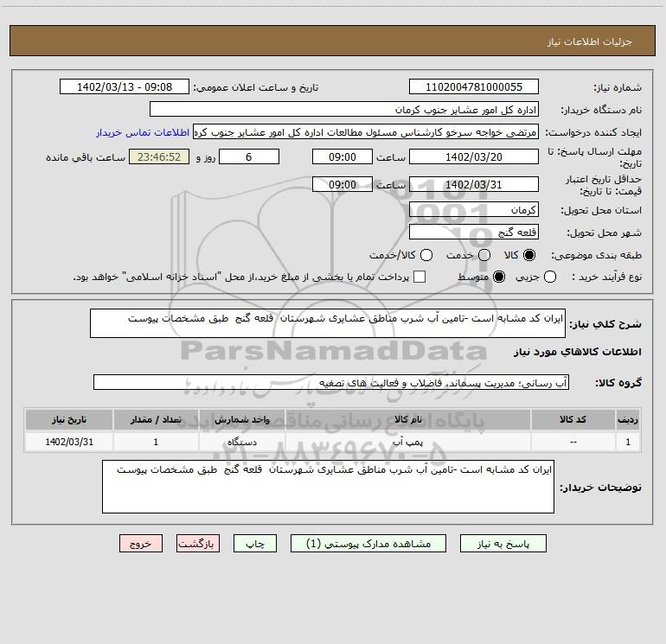
Task: Select the متوسط purchase type radio
Action: coord(499,277)
